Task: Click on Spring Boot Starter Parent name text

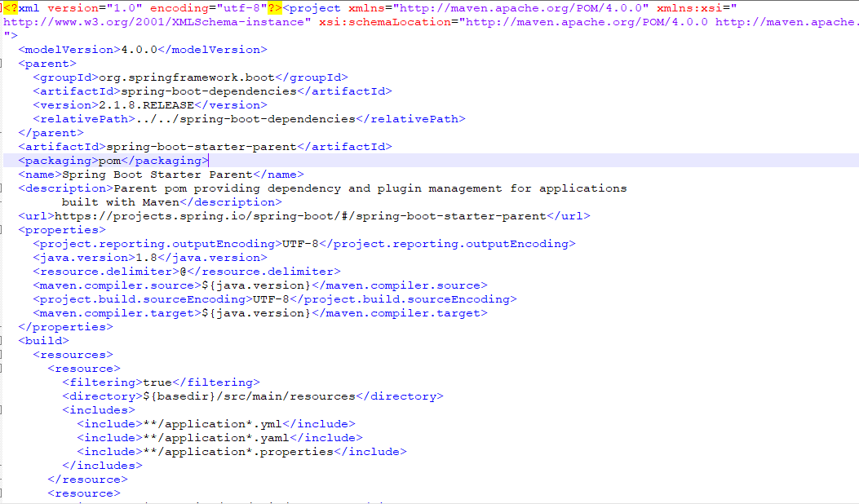Action: click(x=157, y=175)
